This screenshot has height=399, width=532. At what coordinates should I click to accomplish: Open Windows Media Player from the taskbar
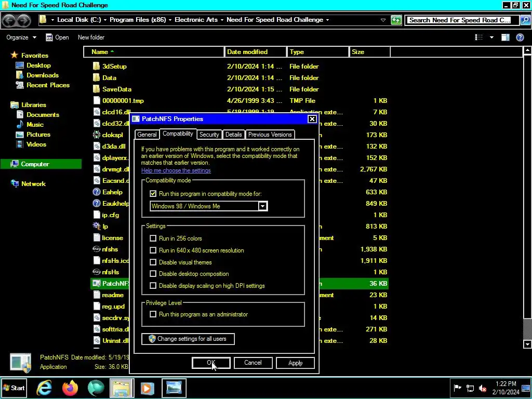[147, 388]
